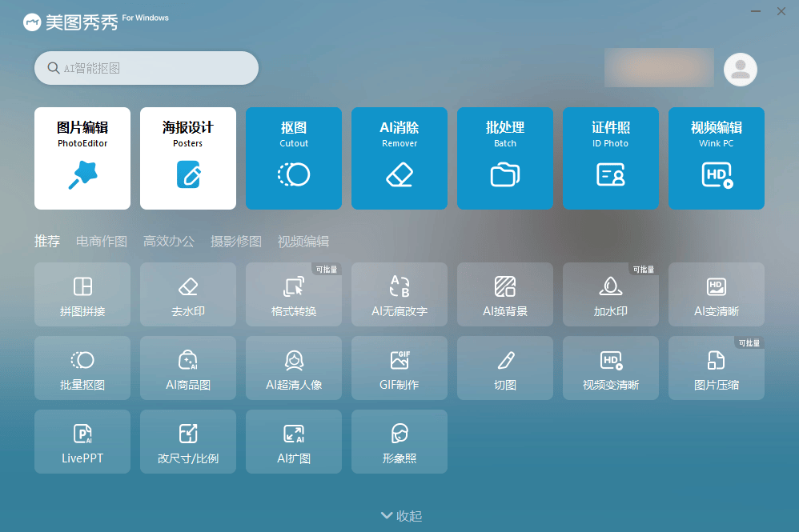Open the 抠图 Cutout tool
This screenshot has height=532, width=799.
point(294,158)
